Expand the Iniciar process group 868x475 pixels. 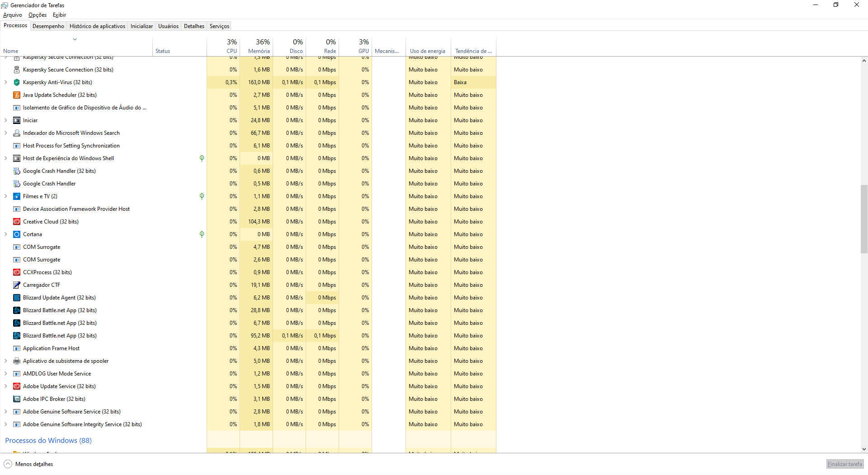pyautogui.click(x=5, y=120)
